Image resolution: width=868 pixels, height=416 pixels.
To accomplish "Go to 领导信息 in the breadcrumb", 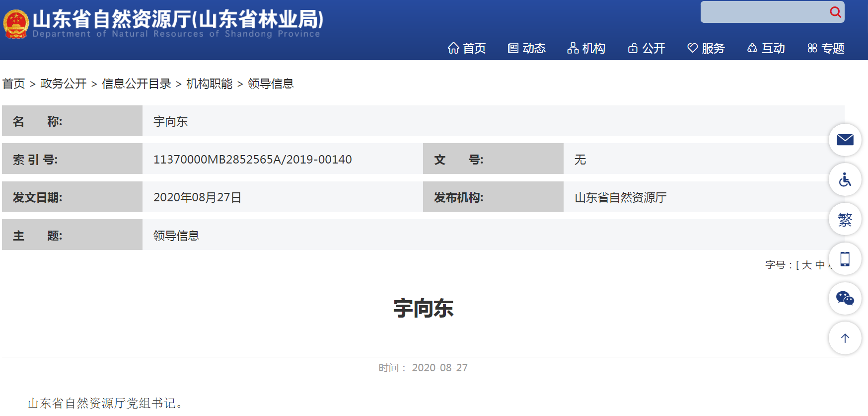I will pos(271,83).
